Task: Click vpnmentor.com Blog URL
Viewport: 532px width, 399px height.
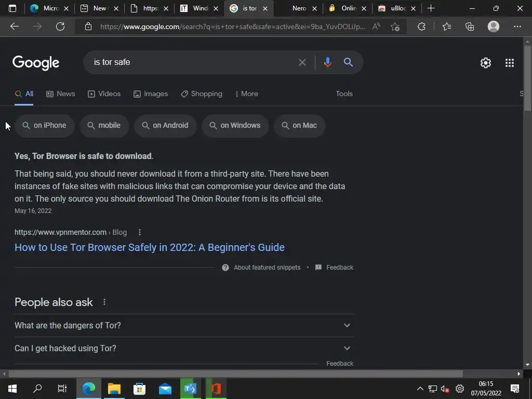Action: [71, 232]
